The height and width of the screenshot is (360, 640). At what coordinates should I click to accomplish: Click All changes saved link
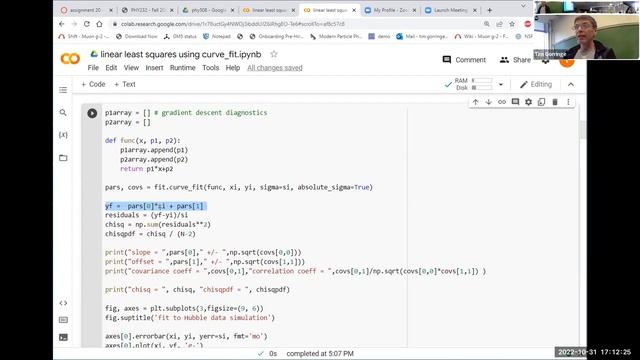[x=275, y=68]
